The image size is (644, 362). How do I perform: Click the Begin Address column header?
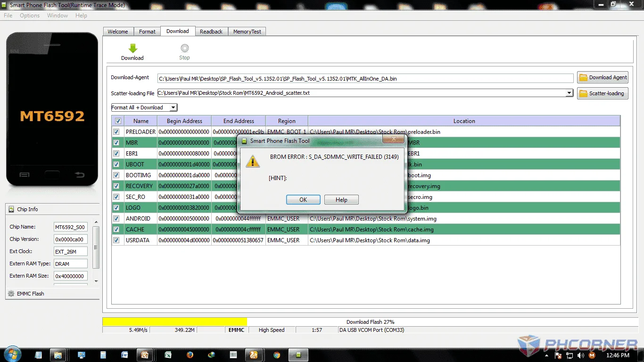coord(184,121)
